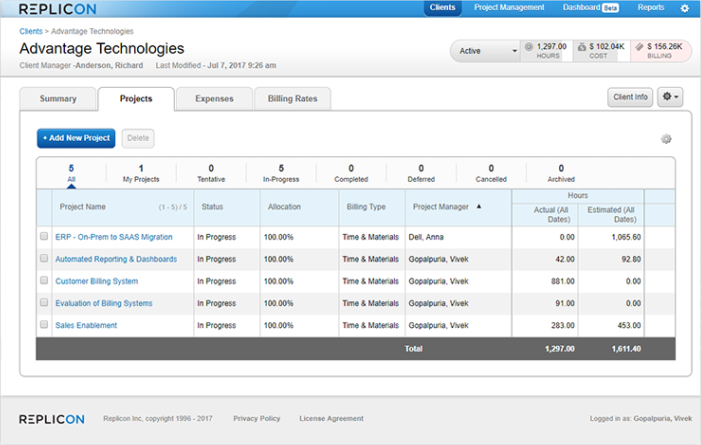The image size is (701, 445).
Task: Sort by Billing Type column header
Action: point(366,207)
